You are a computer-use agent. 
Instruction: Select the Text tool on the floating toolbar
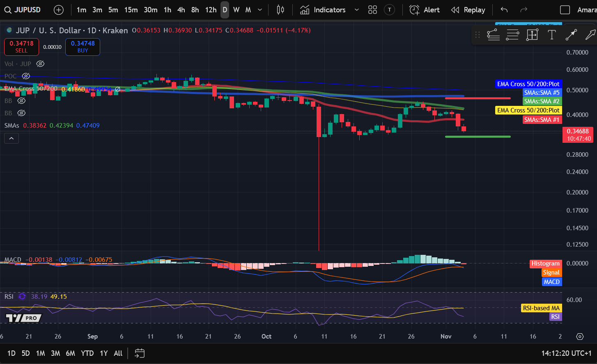[551, 35]
